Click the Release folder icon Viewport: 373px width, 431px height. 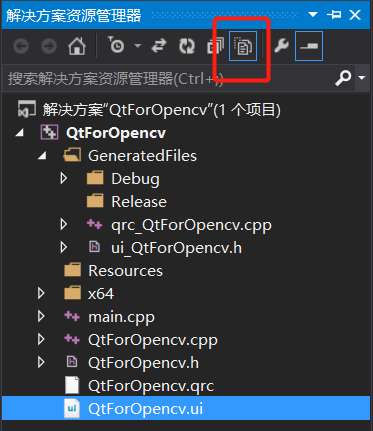pyautogui.click(x=95, y=201)
